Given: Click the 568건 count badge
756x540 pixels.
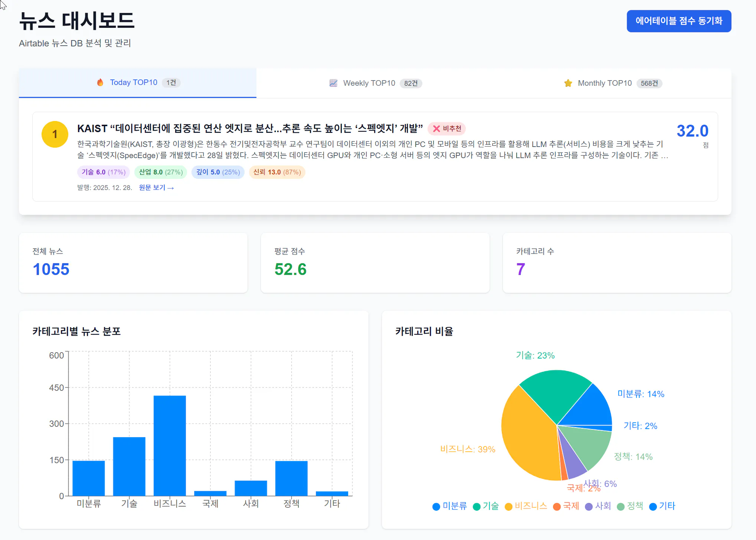Looking at the screenshot, I should coord(649,84).
